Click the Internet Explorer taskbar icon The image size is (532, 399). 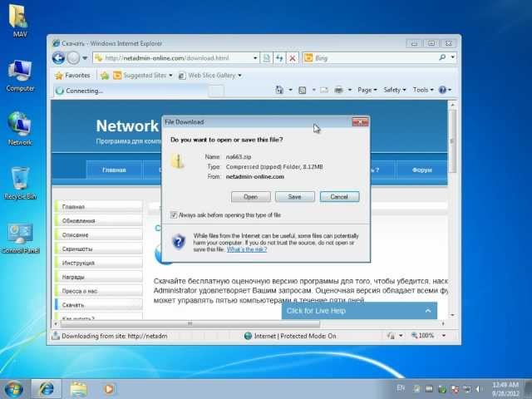(47, 389)
